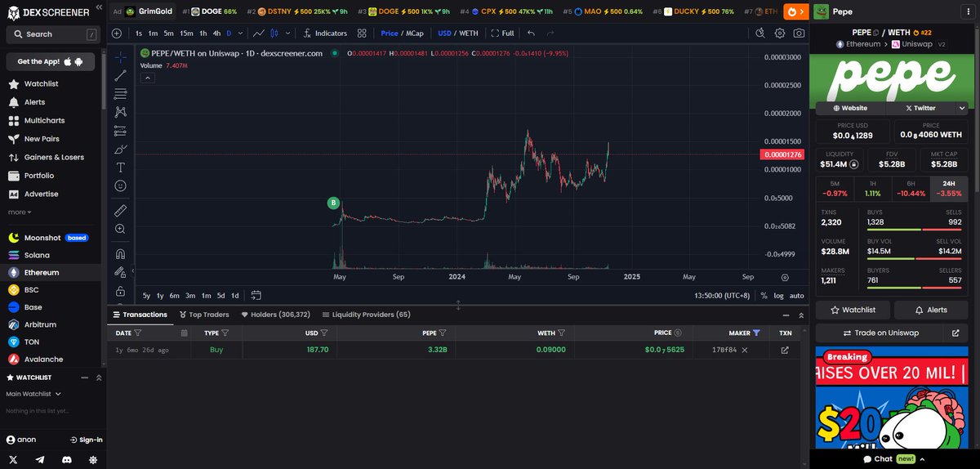Click the sidebar Search field
Viewport: 980px width, 469px height.
(51, 34)
